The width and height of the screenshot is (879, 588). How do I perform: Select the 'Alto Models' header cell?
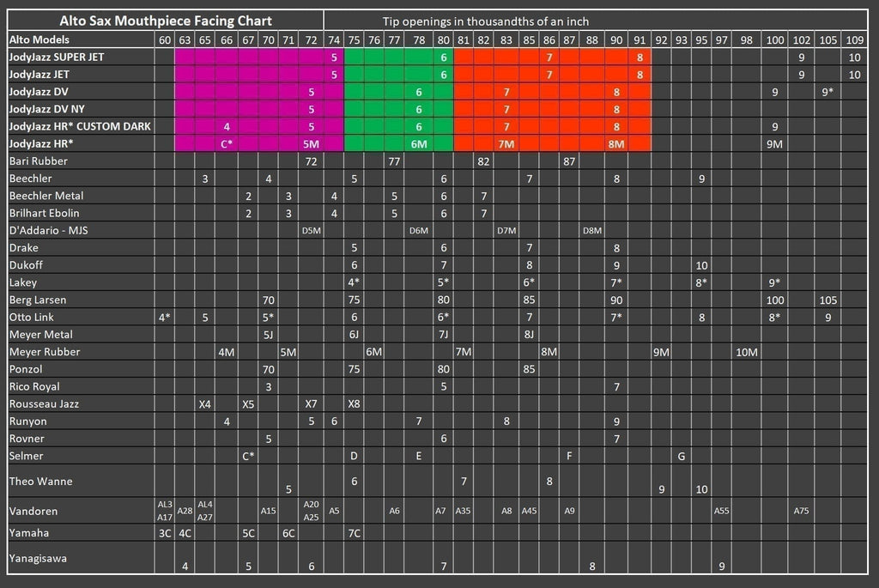coord(39,39)
